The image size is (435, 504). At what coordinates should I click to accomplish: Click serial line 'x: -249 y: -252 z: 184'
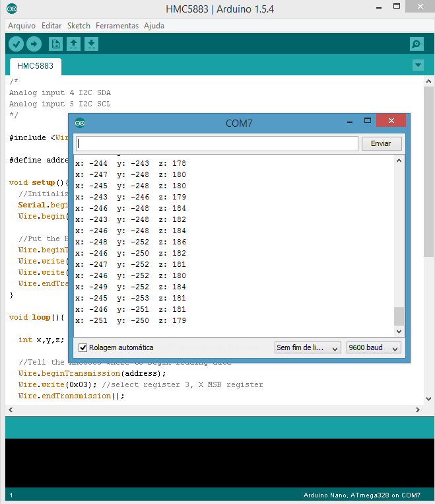pos(131,287)
